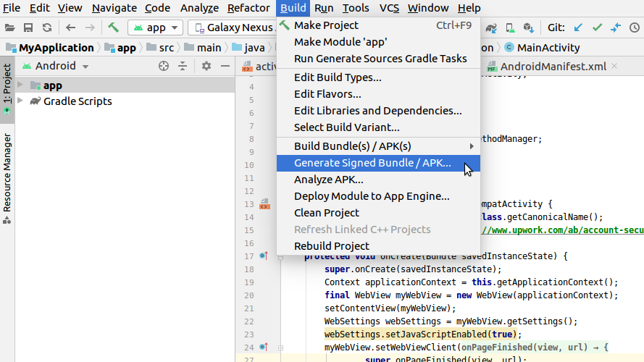The height and width of the screenshot is (362, 644).
Task: Open the View menu
Action: pyautogui.click(x=70, y=8)
